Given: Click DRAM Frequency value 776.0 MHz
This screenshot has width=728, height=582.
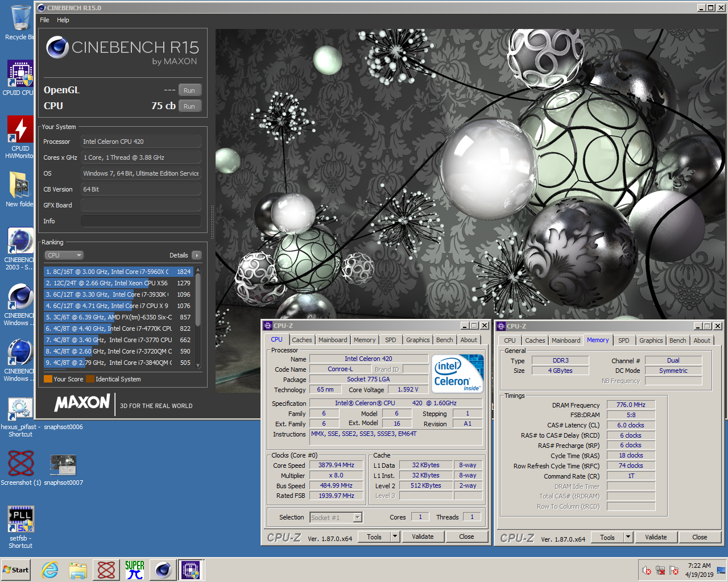Looking at the screenshot, I should point(631,405).
